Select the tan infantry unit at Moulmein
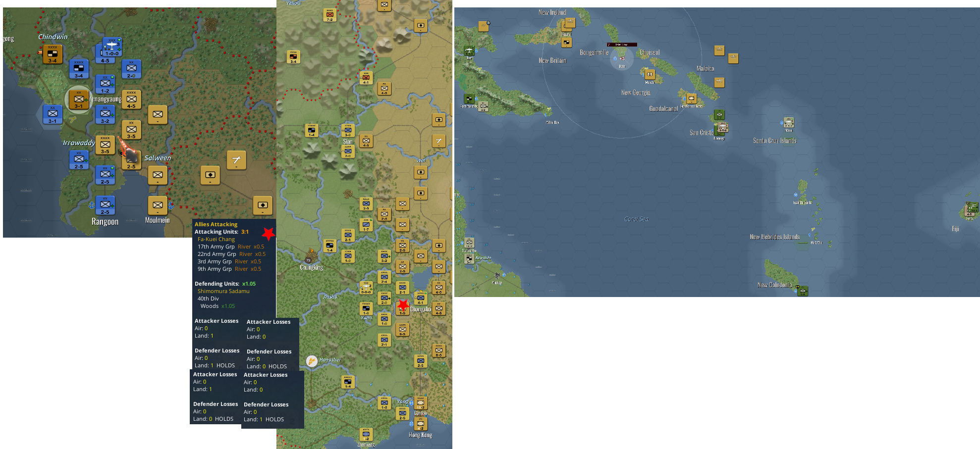980x449 pixels. pos(158,205)
